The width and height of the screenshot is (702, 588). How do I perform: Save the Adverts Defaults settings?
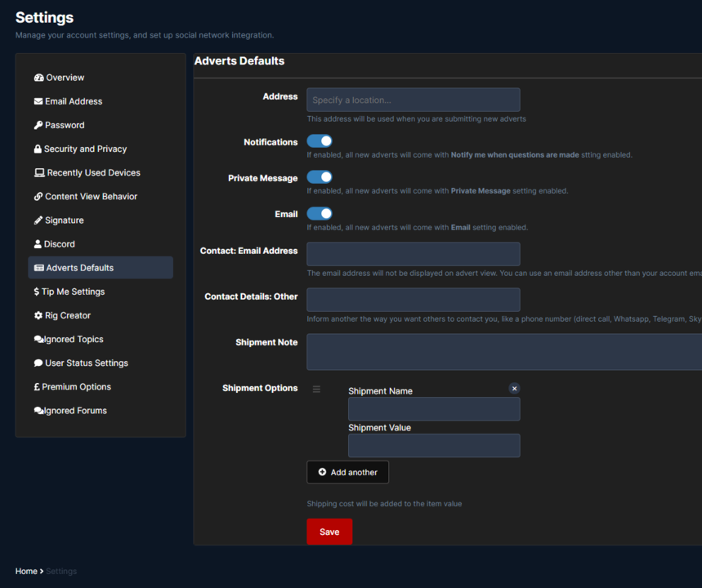coord(329,532)
